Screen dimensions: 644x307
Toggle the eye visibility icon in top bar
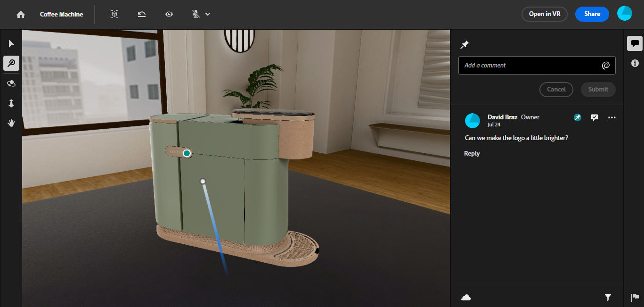(x=169, y=14)
